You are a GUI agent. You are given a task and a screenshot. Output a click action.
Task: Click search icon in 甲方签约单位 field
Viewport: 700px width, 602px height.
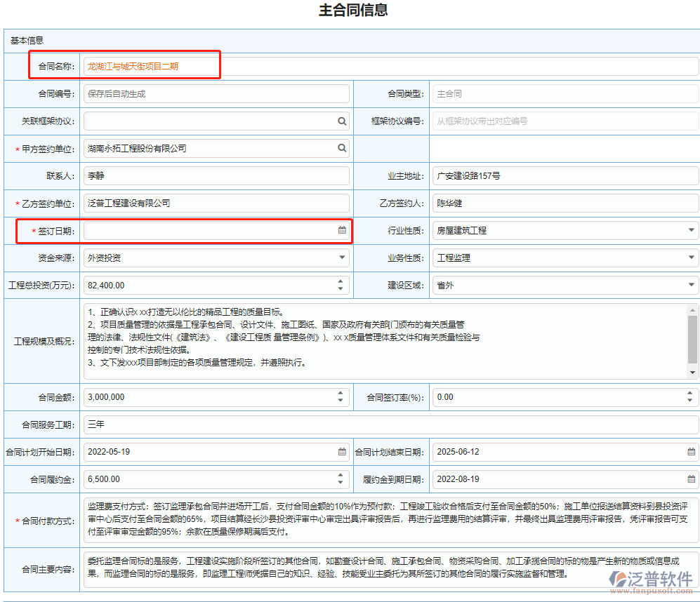click(342, 148)
